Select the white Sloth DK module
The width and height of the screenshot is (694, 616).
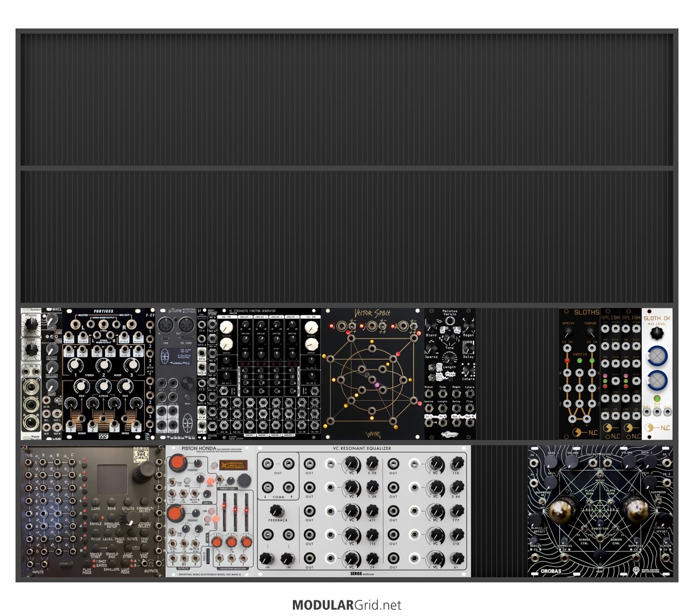click(657, 374)
